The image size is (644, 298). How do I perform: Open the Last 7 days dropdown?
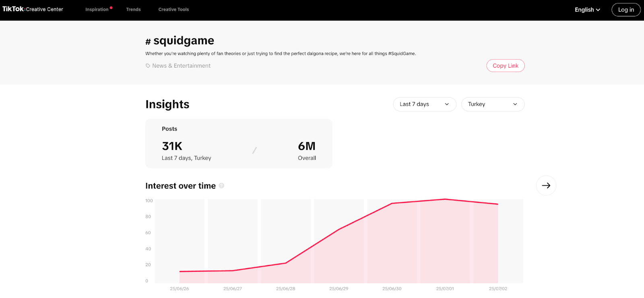(x=425, y=104)
